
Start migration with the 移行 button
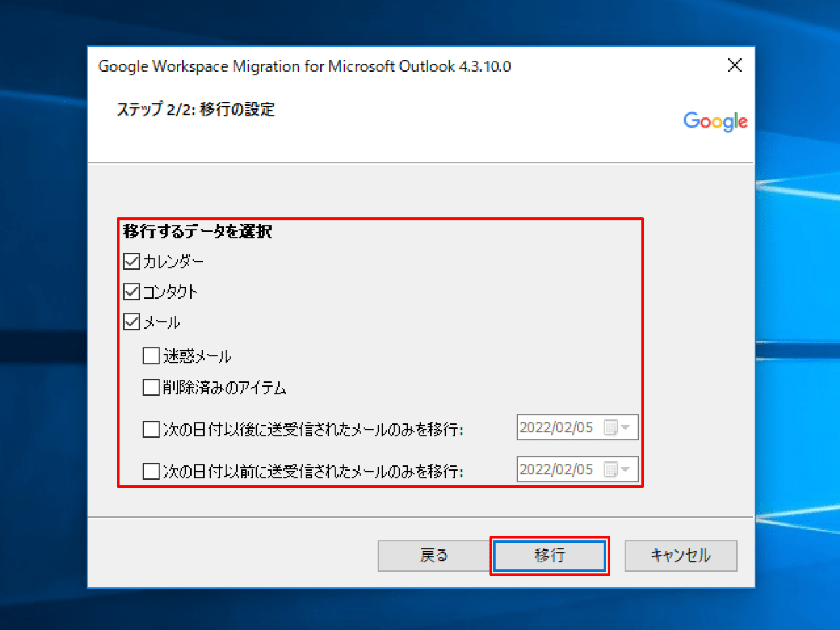pyautogui.click(x=549, y=556)
